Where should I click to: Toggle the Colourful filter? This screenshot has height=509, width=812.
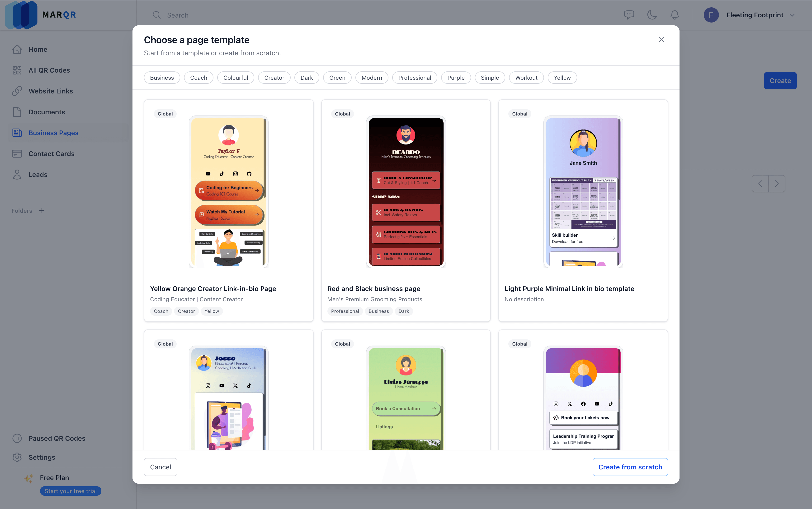236,77
